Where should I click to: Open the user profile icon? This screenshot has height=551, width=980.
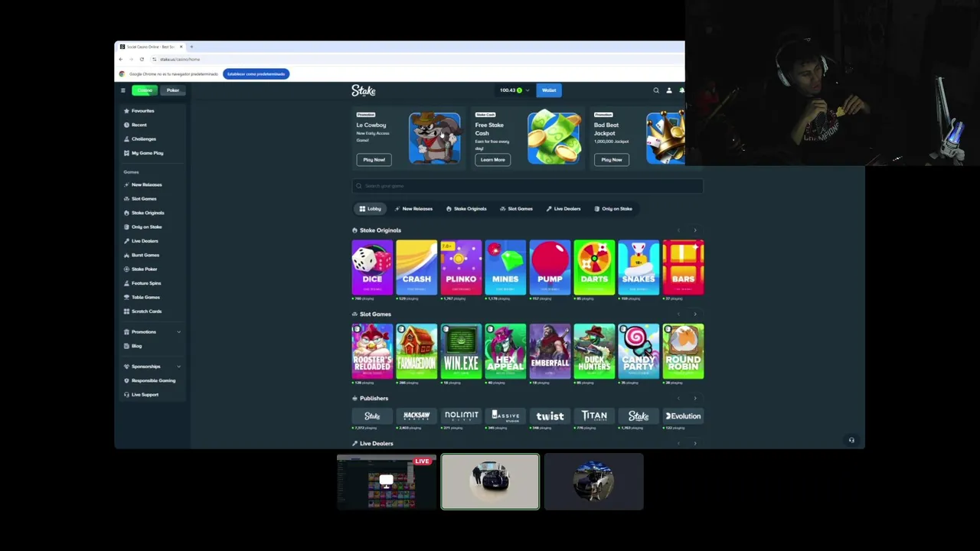coord(669,90)
